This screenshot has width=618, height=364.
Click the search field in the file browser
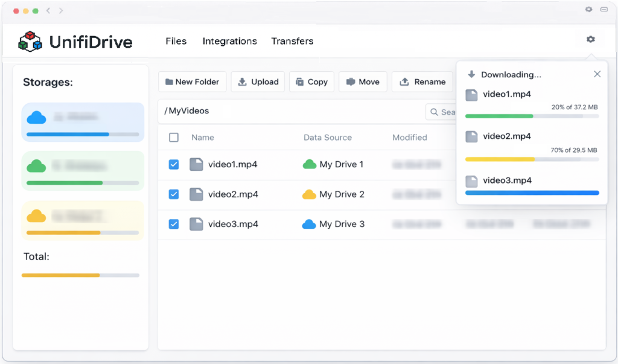pyautogui.click(x=444, y=112)
